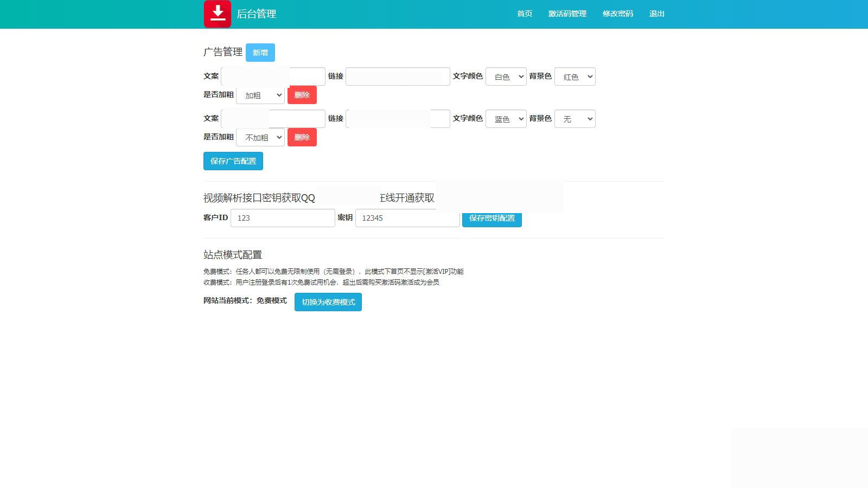Open second row 背景色 dropdown showing 无

575,119
